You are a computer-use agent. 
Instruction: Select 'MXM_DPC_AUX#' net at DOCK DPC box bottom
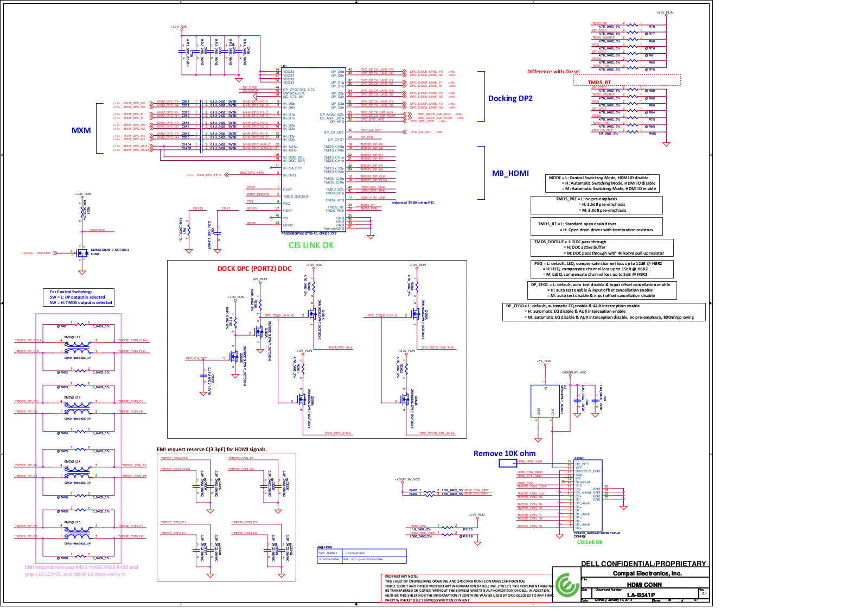338,433
